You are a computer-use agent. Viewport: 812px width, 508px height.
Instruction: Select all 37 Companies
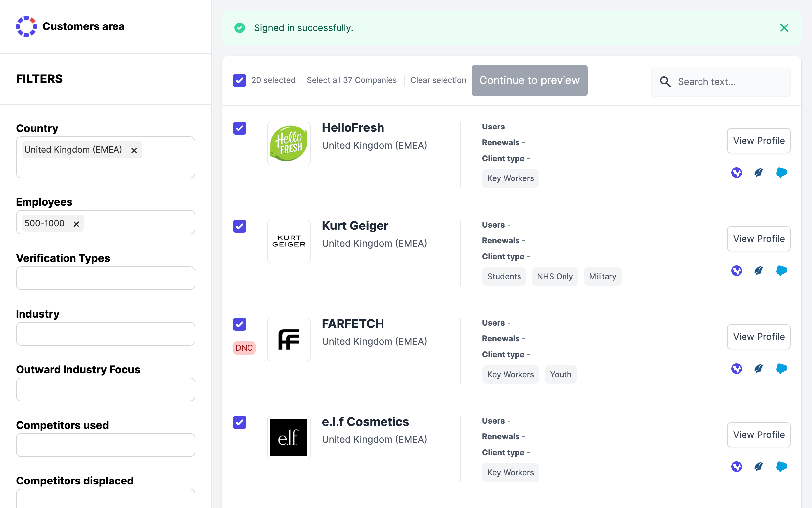[351, 80]
